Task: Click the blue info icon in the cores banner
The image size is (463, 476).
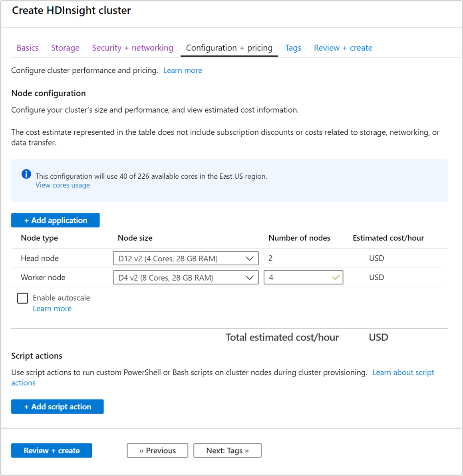Action: (26, 174)
